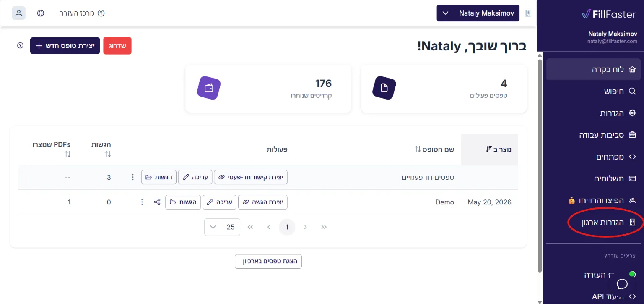Image resolution: width=644 pixels, height=304 pixels.
Task: Expand the Nataly Maksimov organization dropdown
Action: coord(478,13)
